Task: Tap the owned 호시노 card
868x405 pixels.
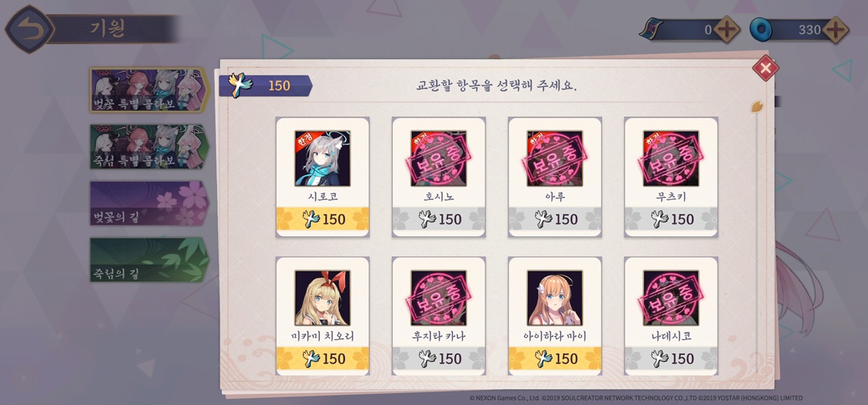Action: coord(439,177)
